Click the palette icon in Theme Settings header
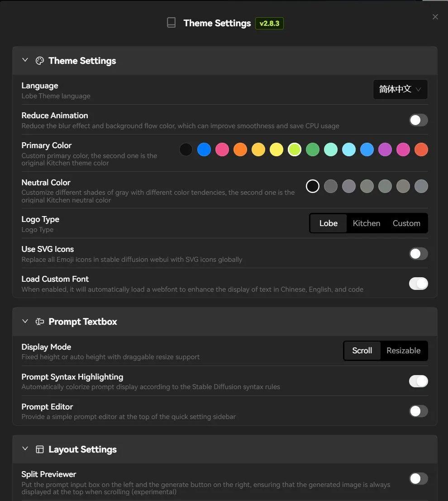This screenshot has width=448, height=501. [x=40, y=61]
